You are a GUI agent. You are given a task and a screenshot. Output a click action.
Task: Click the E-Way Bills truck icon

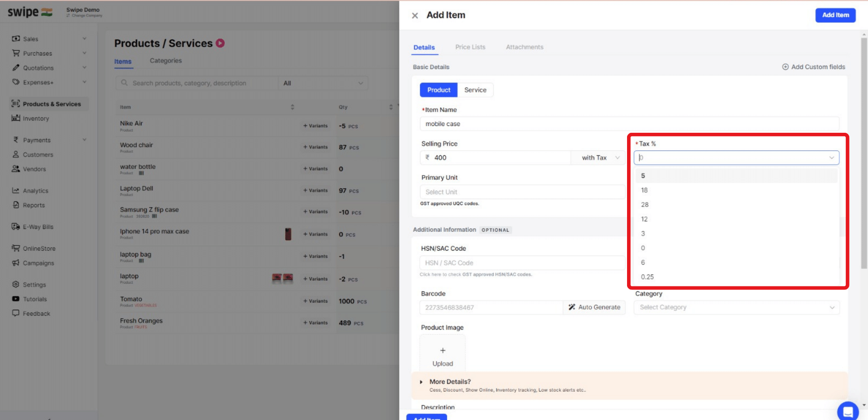point(16,227)
